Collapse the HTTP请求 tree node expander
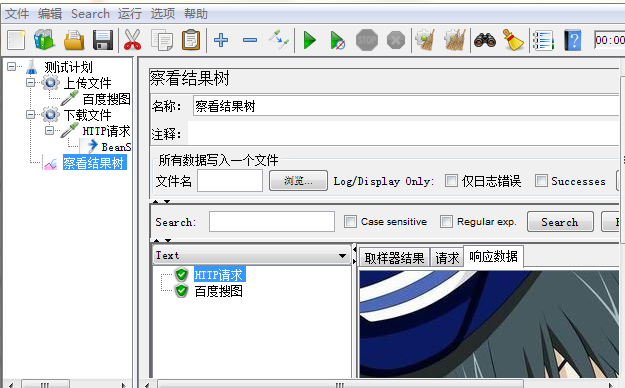Screen dimensions: 625x388 click(x=49, y=130)
